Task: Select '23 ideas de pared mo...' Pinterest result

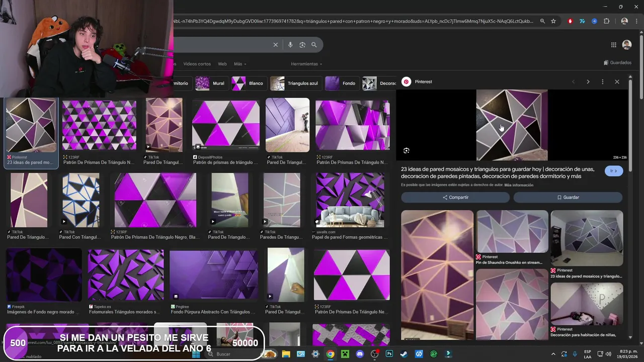Action: tap(31, 132)
